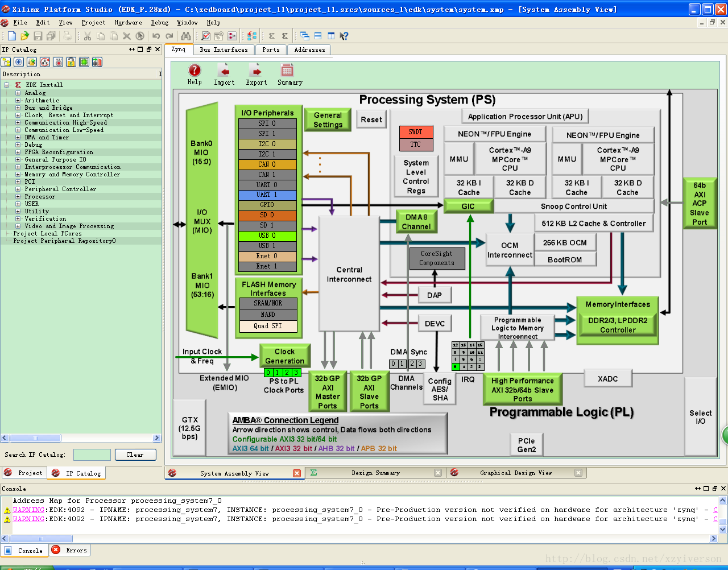This screenshot has height=570, width=728.
Task: Click the Redo arrow toolbar icon
Action: coord(169,36)
